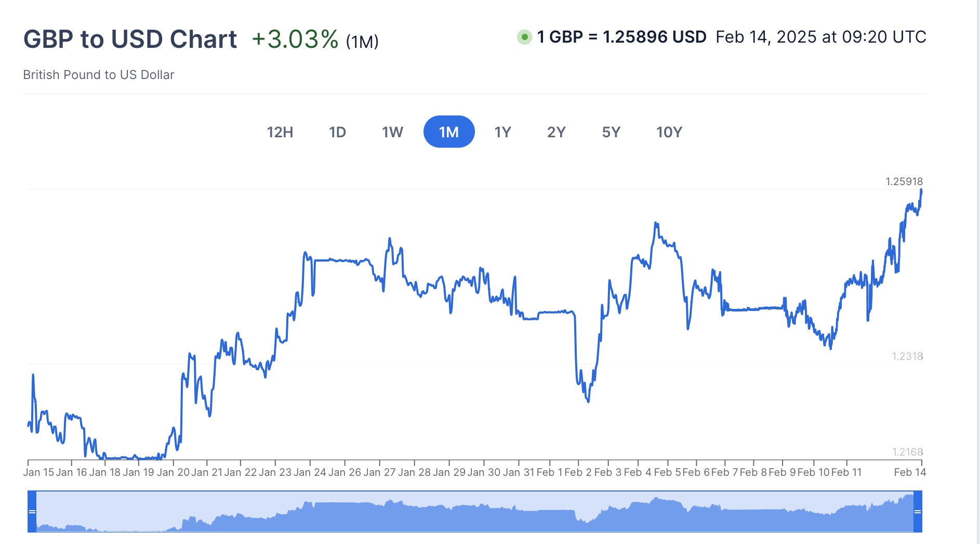980x544 pixels.
Task: Click the active 1M range button
Action: click(449, 132)
